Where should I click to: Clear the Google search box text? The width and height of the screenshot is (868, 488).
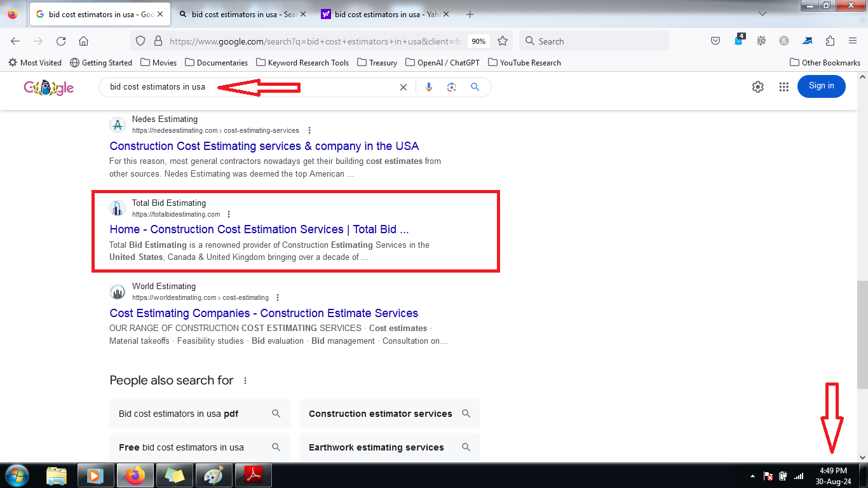pos(403,87)
